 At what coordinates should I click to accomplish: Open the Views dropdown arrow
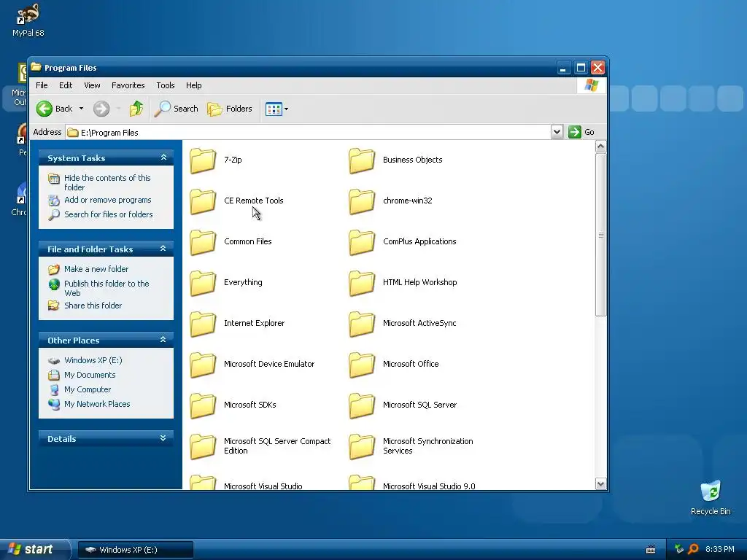pos(286,109)
